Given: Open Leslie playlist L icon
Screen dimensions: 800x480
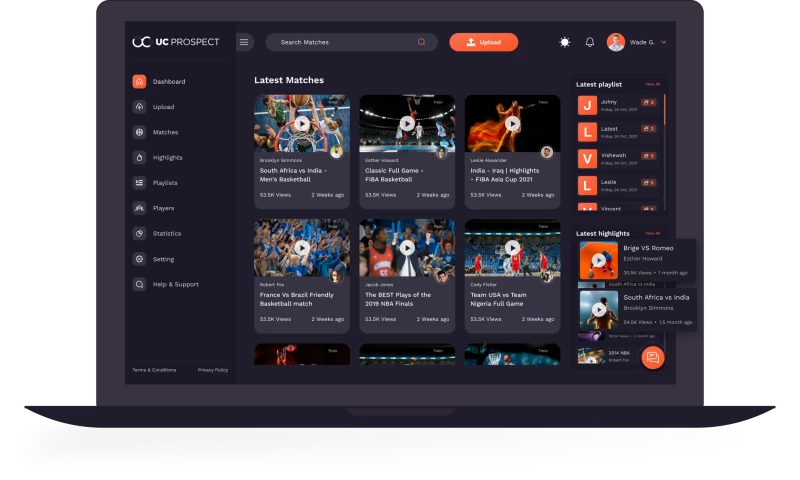Looking at the screenshot, I should pyautogui.click(x=587, y=185).
